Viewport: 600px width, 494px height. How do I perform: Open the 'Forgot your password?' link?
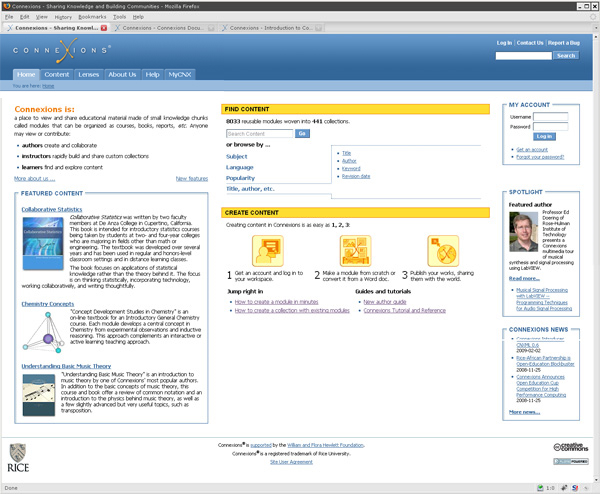click(542, 157)
